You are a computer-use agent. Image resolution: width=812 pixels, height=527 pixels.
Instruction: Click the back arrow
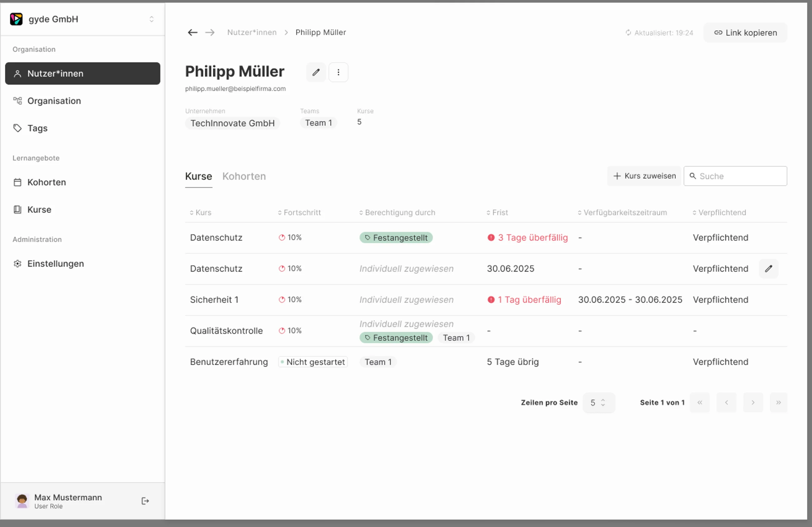tap(193, 33)
